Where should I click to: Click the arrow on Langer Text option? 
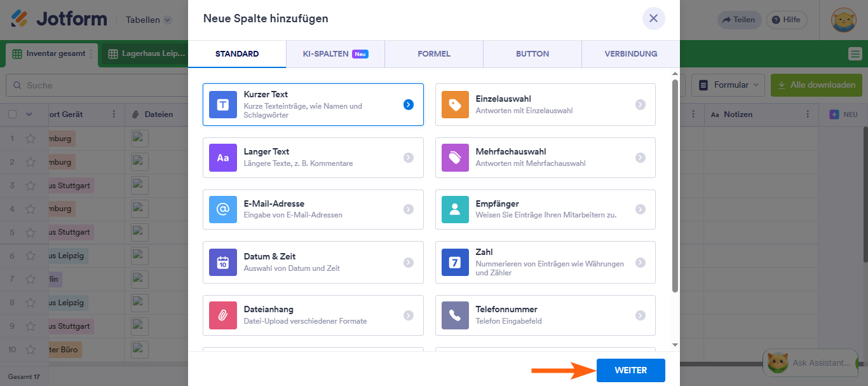(x=409, y=158)
